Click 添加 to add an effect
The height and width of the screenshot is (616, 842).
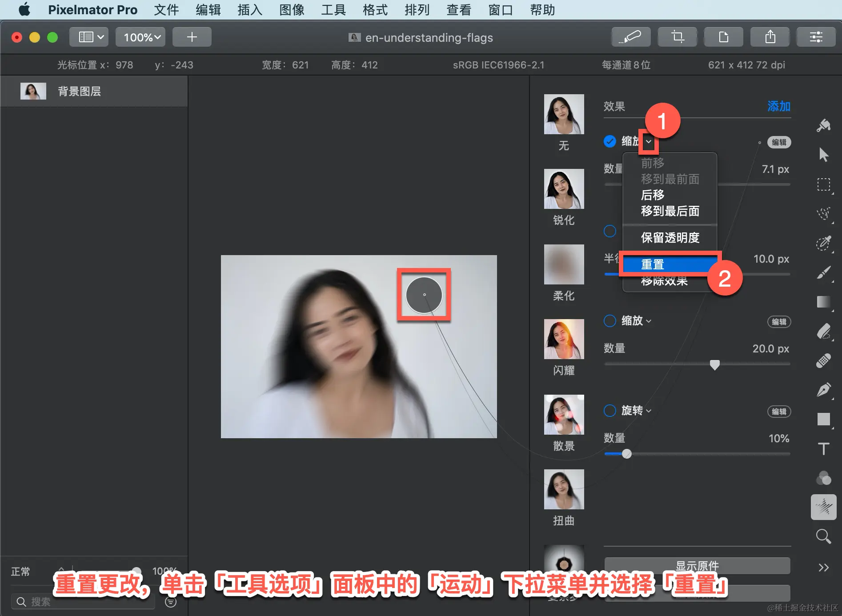click(779, 106)
